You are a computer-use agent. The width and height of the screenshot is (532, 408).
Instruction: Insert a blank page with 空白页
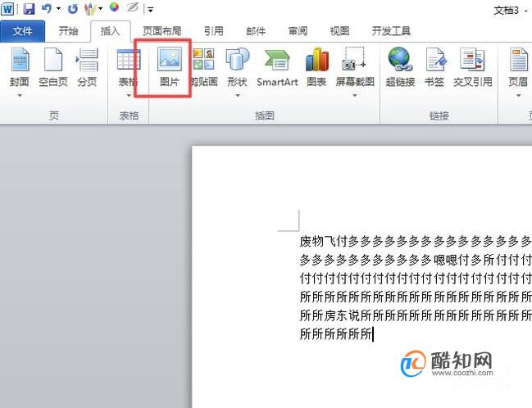click(53, 67)
